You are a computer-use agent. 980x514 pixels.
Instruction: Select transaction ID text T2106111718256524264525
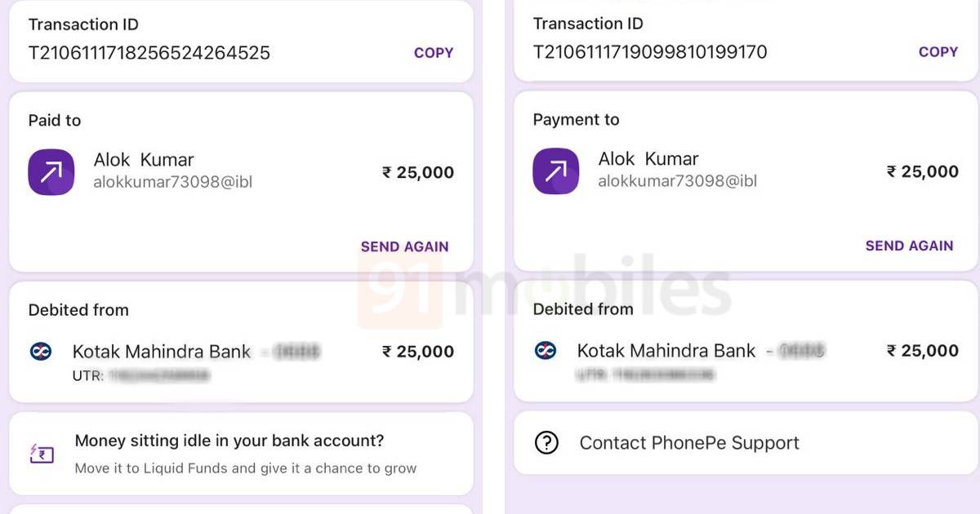149,53
